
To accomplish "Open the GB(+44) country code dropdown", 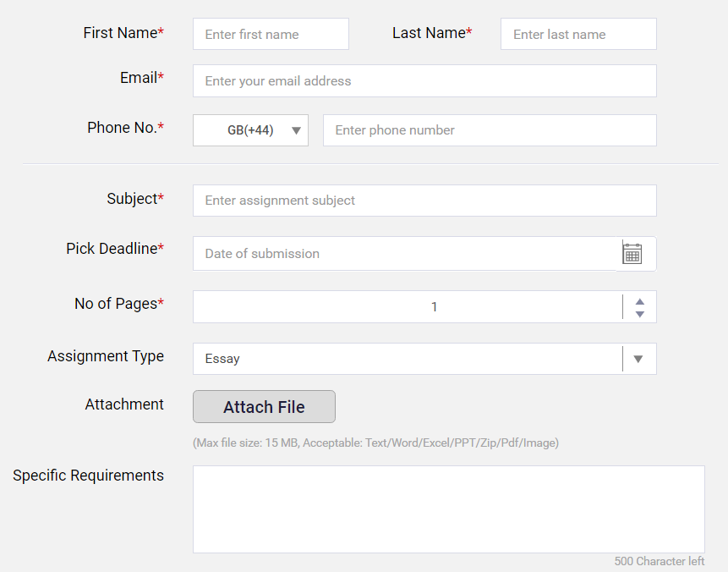I will click(251, 130).
